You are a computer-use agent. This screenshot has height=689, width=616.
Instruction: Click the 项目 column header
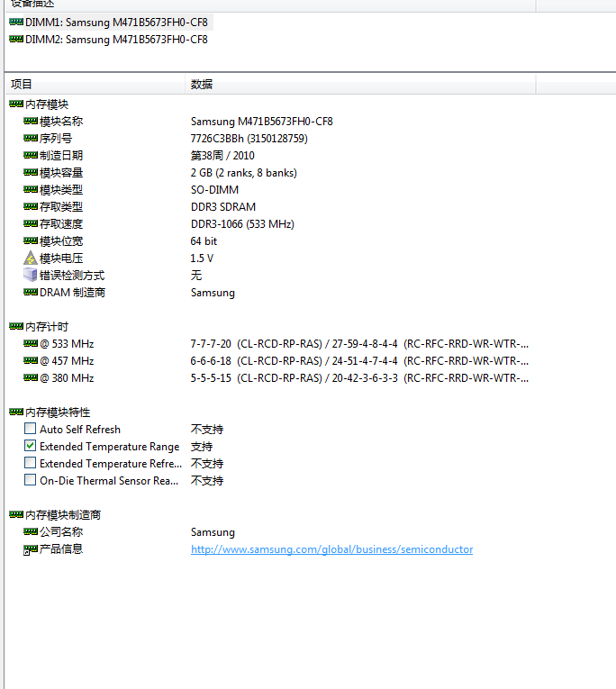[x=95, y=84]
